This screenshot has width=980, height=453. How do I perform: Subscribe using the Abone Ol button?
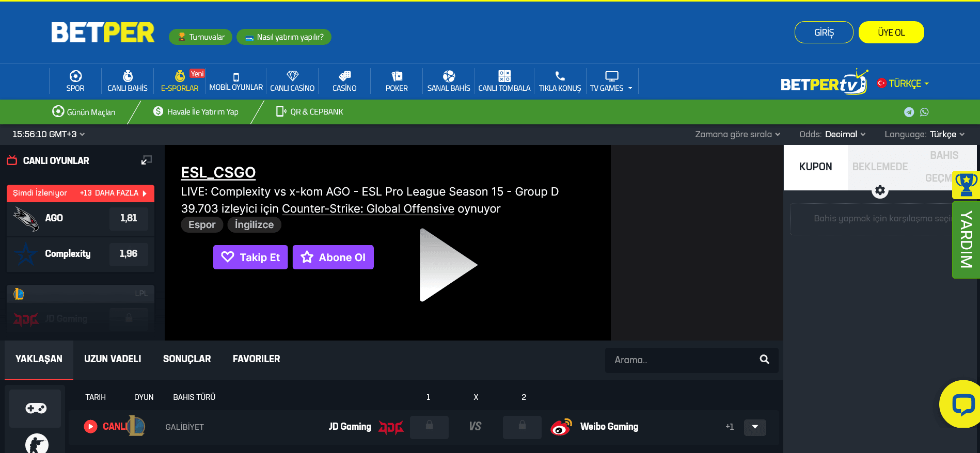pos(333,257)
